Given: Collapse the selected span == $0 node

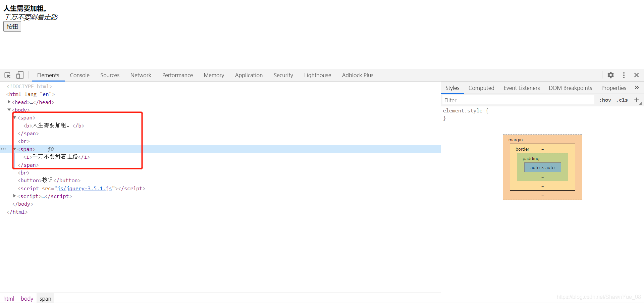Looking at the screenshot, I should click(14, 149).
